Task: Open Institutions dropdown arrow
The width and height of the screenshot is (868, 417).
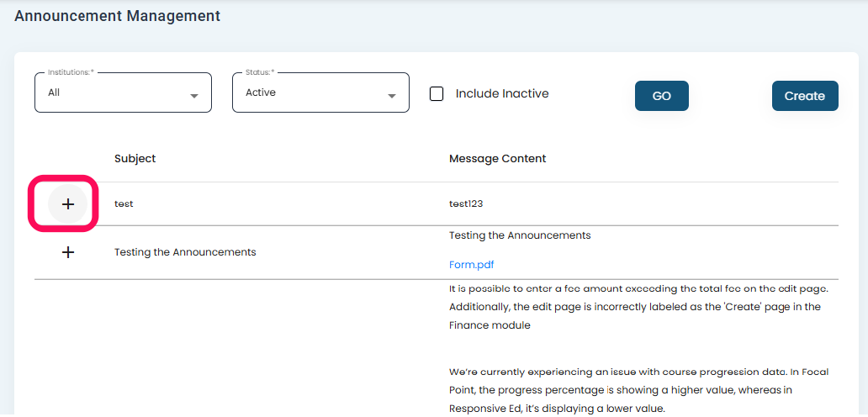Action: point(194,96)
